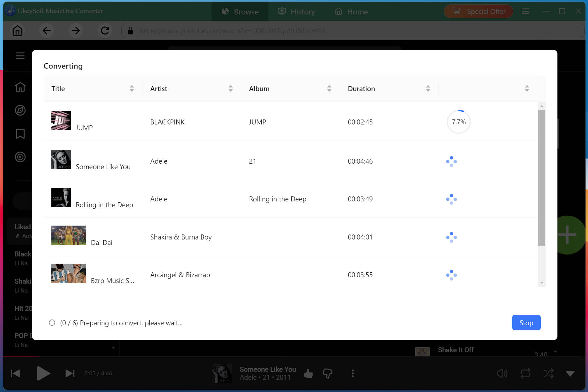Open the application hamburger menu
The width and height of the screenshot is (588, 392).
526,11
